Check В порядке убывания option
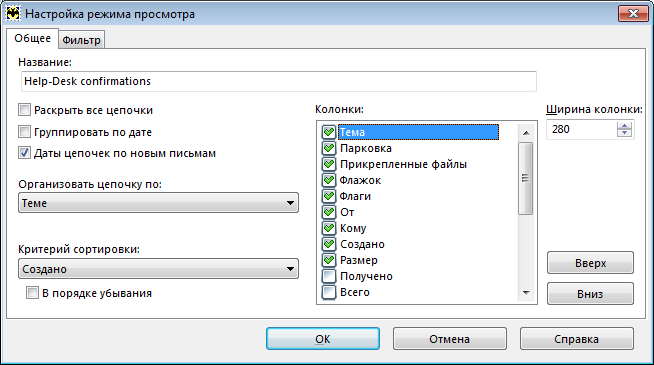Image resolution: width=654 pixels, height=365 pixels. (32, 293)
